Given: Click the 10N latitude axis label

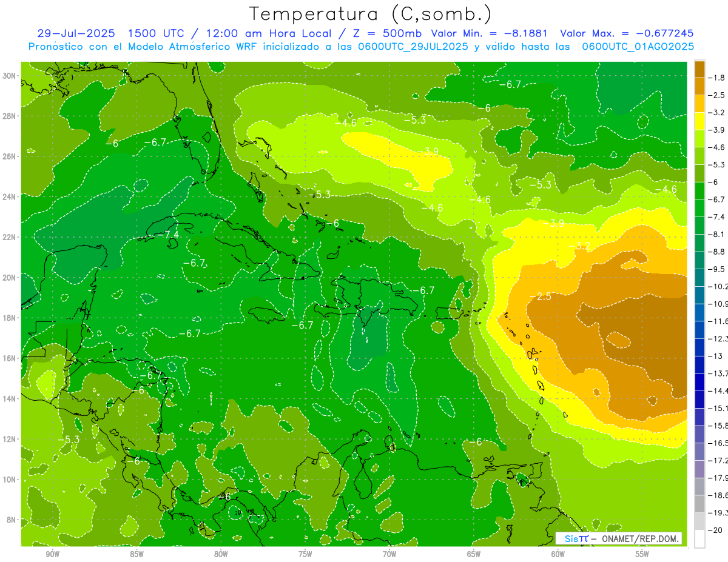Looking at the screenshot, I should coord(10,479).
